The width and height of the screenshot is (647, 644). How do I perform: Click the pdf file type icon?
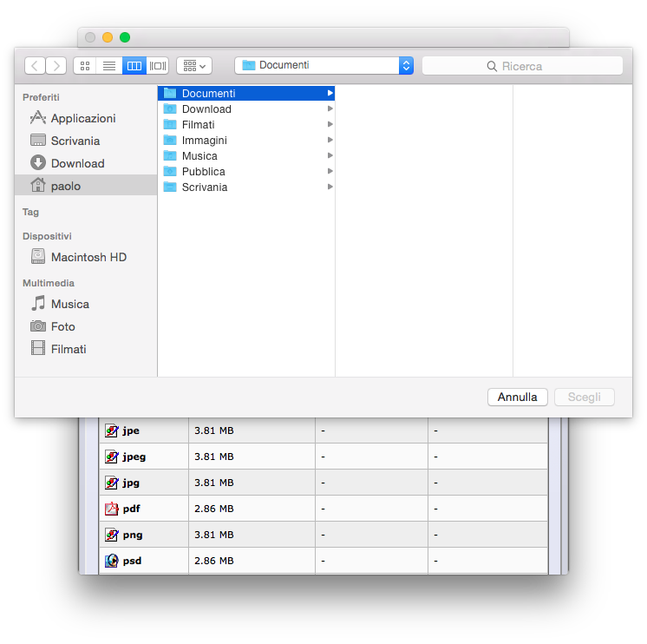pos(111,509)
